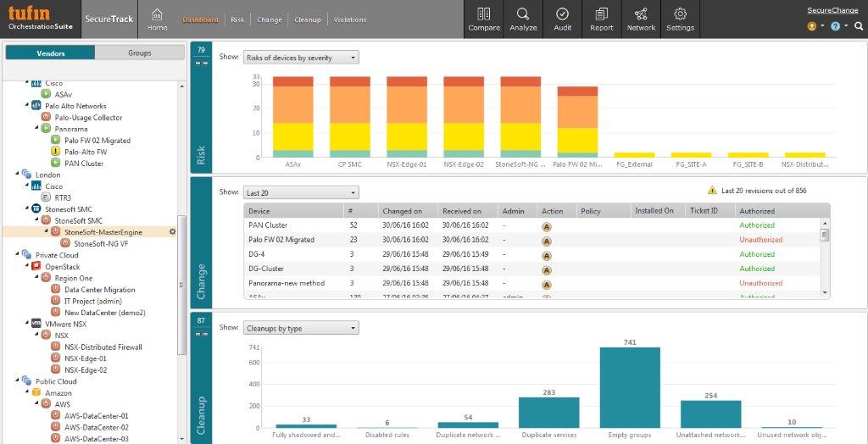The width and height of the screenshot is (868, 444).
Task: Select the NSX-Edge-01 device in tree
Action: pyautogui.click(x=85, y=358)
